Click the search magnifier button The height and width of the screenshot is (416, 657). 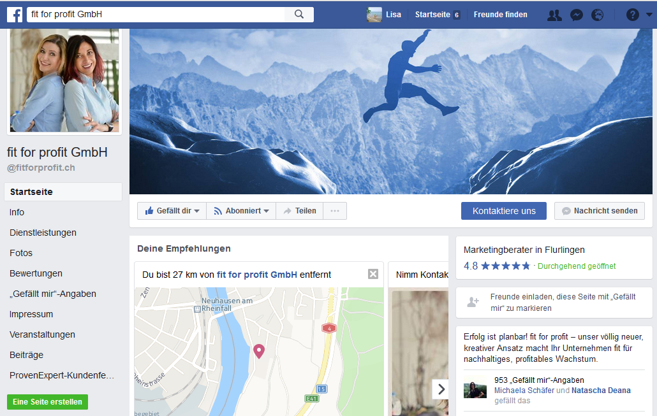pos(299,14)
